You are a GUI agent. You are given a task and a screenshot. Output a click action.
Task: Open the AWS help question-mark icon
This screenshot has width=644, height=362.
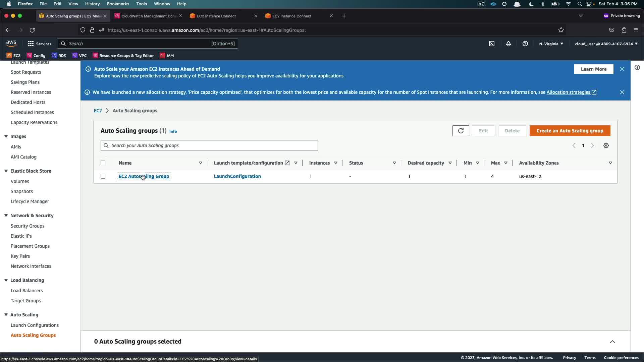[x=525, y=44]
